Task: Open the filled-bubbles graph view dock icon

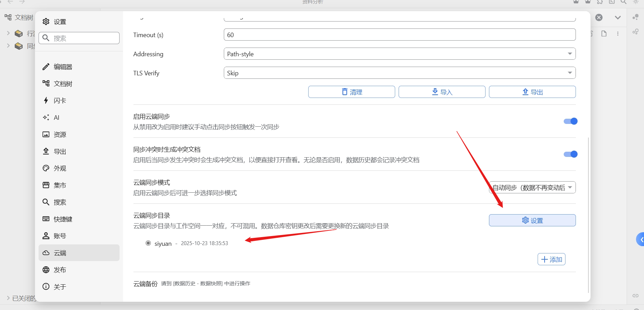Action: tap(636, 17)
